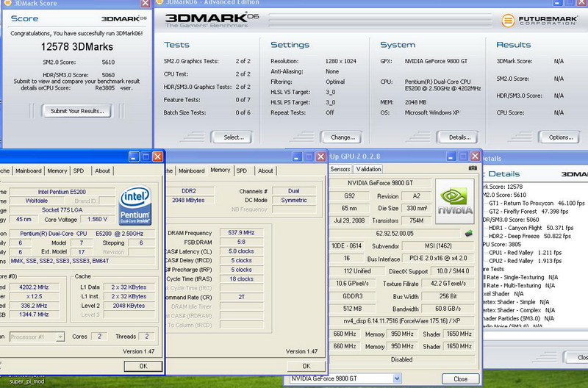Click the Cycle Time value 18 clocks
This screenshot has height=388, width=588.
click(241, 279)
